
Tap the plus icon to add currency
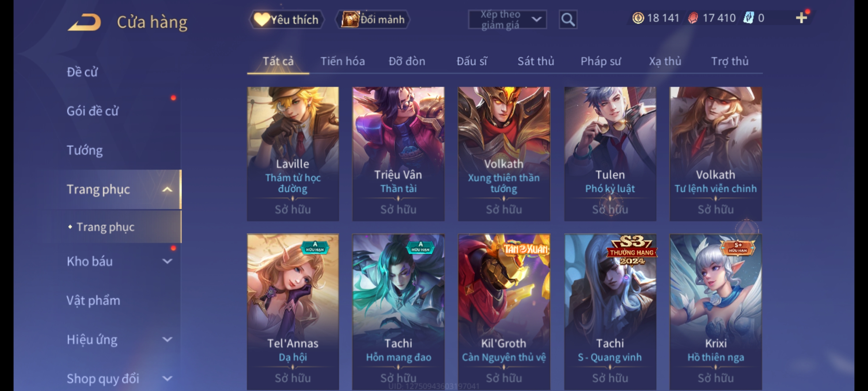801,18
